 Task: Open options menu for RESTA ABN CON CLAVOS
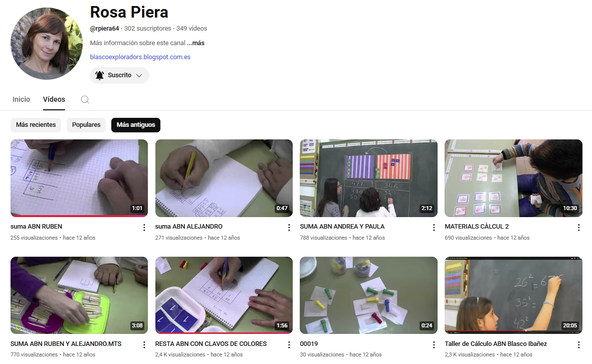coord(289,345)
